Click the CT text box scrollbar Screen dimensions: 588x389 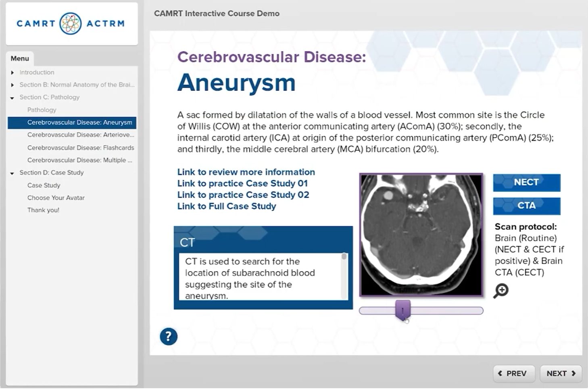point(344,276)
